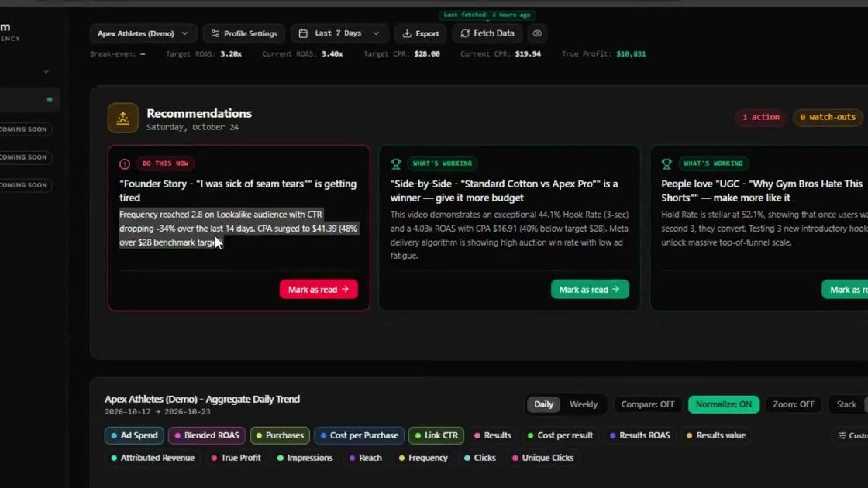Image resolution: width=868 pixels, height=488 pixels.
Task: Switch the trend view to Daily
Action: tap(543, 404)
